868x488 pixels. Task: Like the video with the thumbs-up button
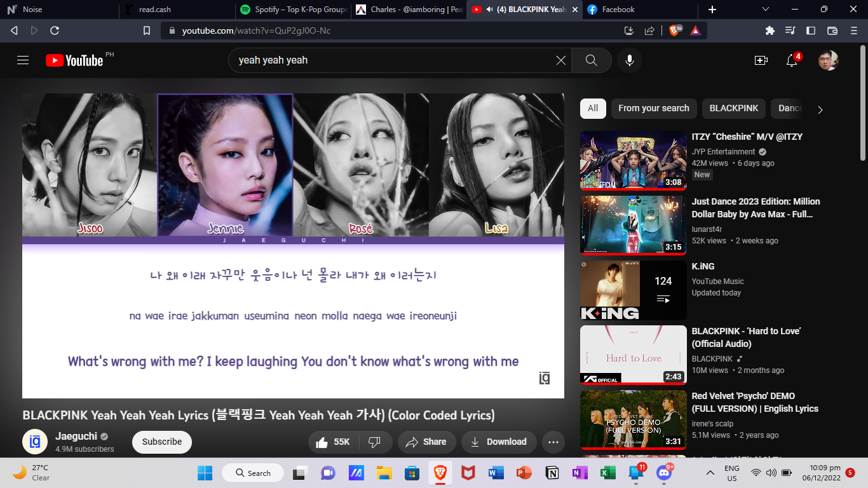coord(334,442)
